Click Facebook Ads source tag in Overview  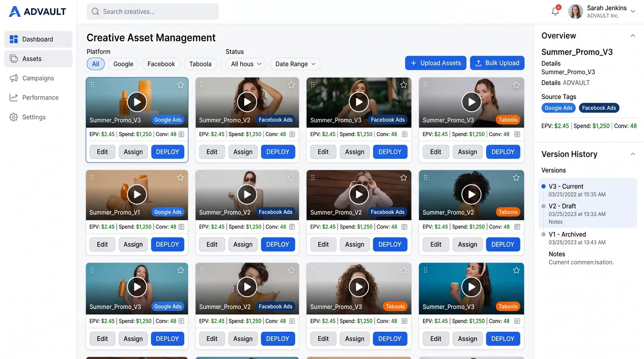tap(599, 108)
